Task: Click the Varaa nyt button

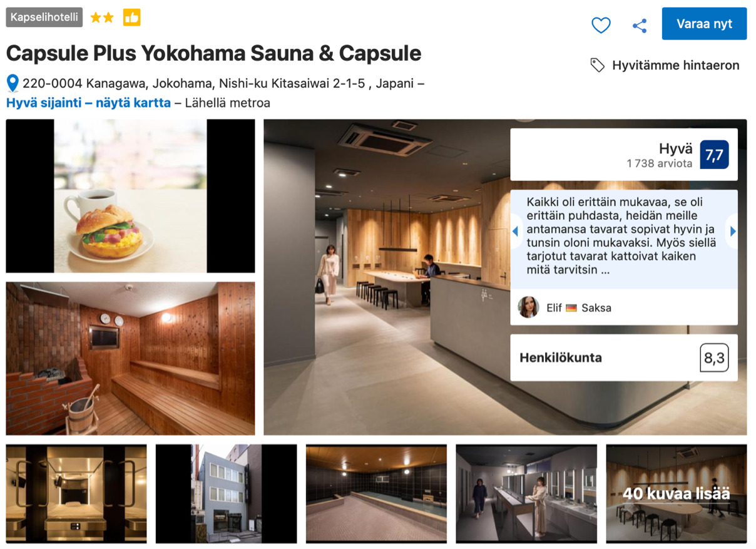Action: (x=704, y=24)
